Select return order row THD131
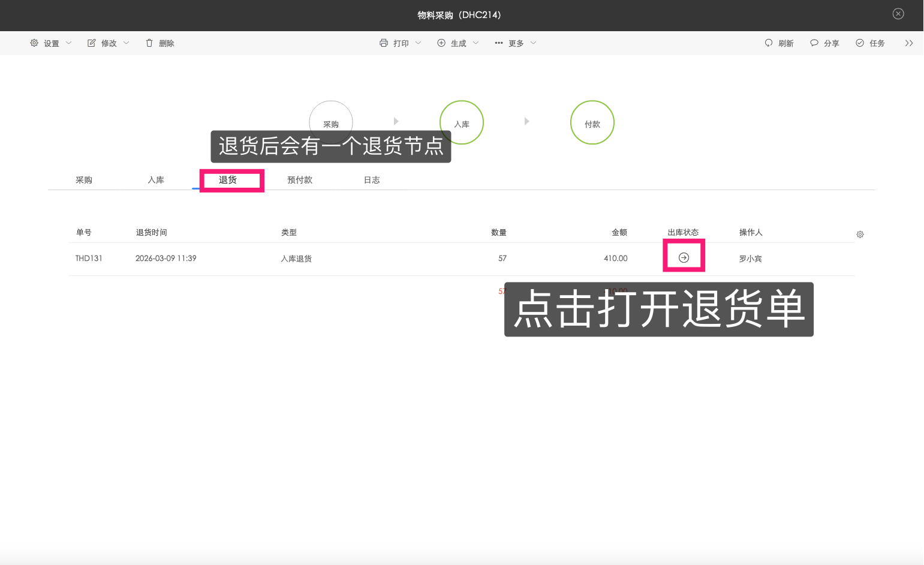 click(89, 258)
